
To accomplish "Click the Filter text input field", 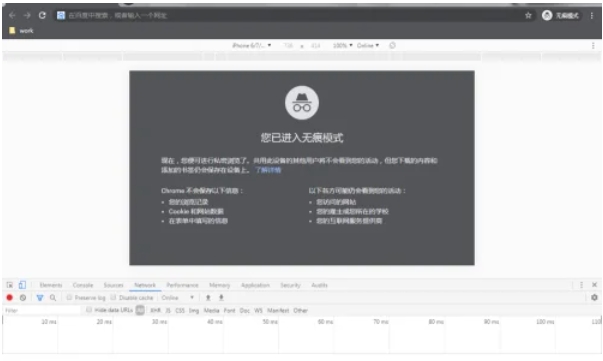I will coord(42,310).
